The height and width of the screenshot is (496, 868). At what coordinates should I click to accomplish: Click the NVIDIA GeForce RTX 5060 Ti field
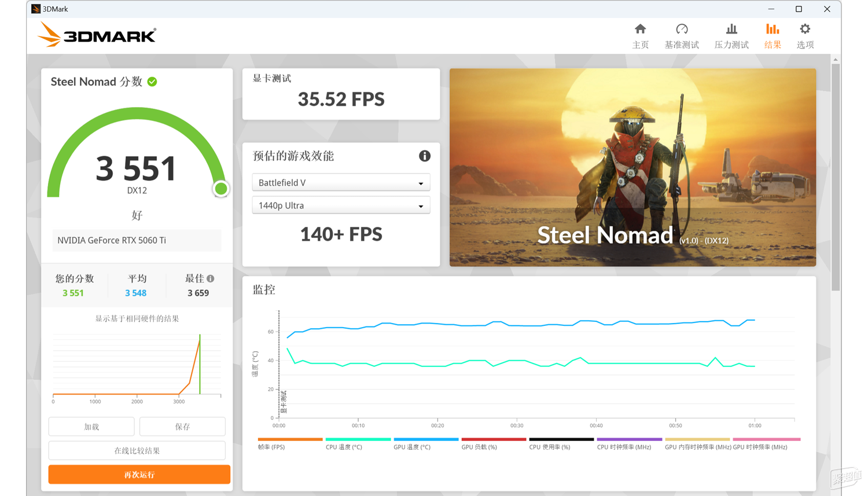pyautogui.click(x=137, y=240)
